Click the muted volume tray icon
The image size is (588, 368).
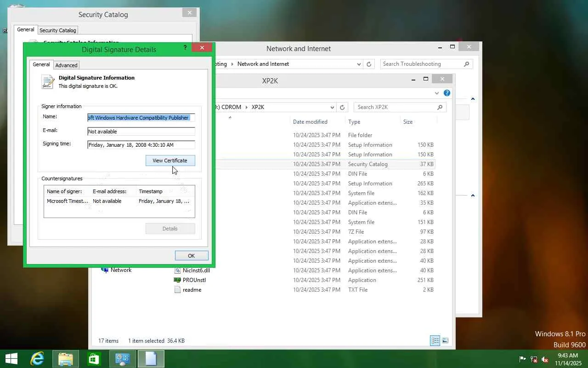coord(545,359)
